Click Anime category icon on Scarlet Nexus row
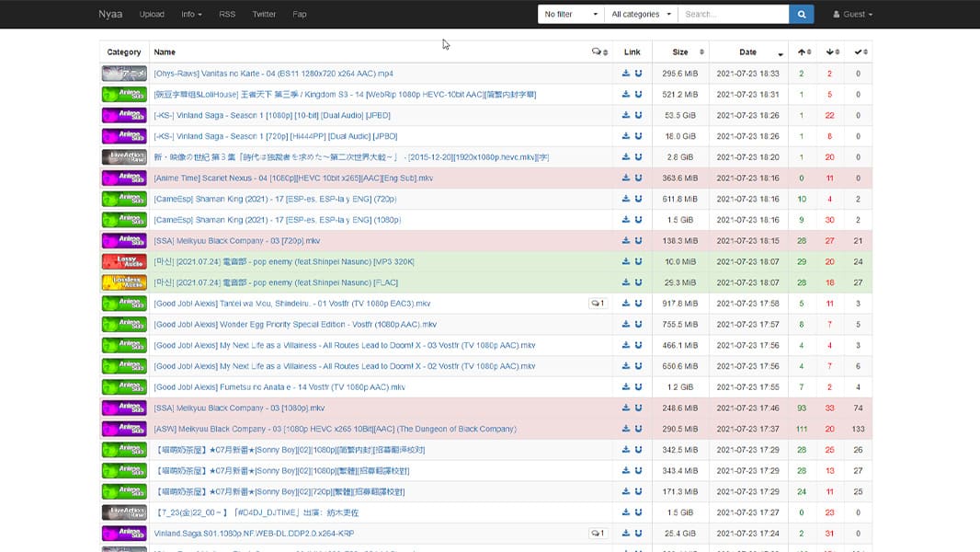Screen dimensions: 980x552 point(124,178)
